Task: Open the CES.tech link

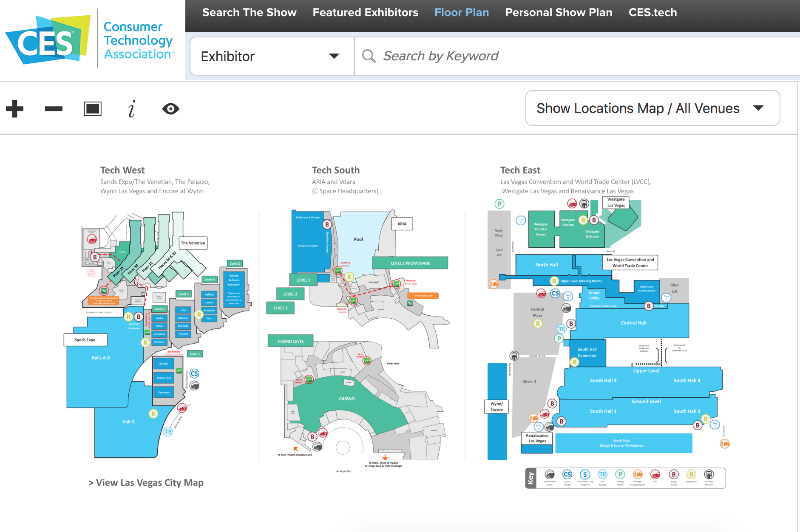Action: click(652, 12)
